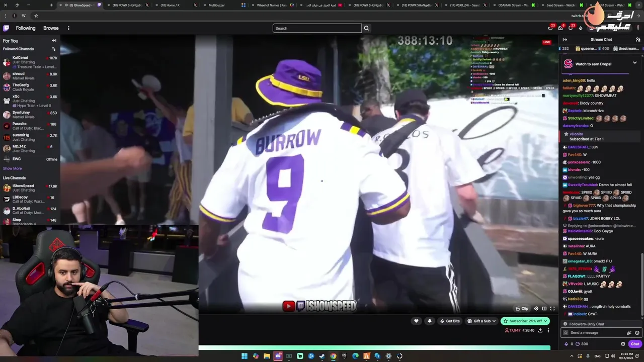Click the Get Bits button
Viewport: 644px width, 362px height.
click(x=450, y=321)
